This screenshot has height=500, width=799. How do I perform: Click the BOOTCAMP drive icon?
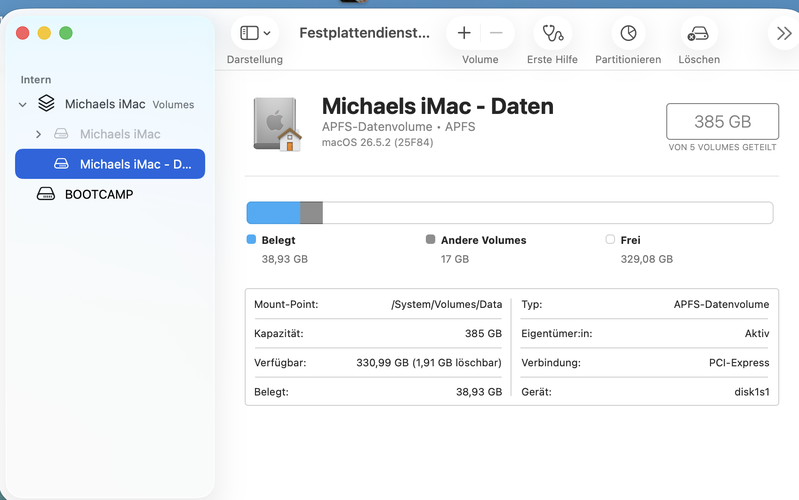[46, 194]
